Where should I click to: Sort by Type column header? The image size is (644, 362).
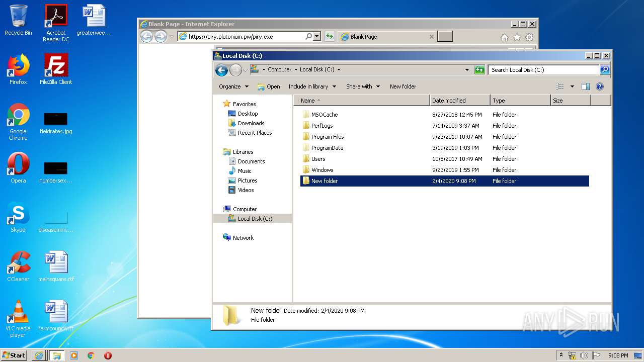pyautogui.click(x=520, y=101)
